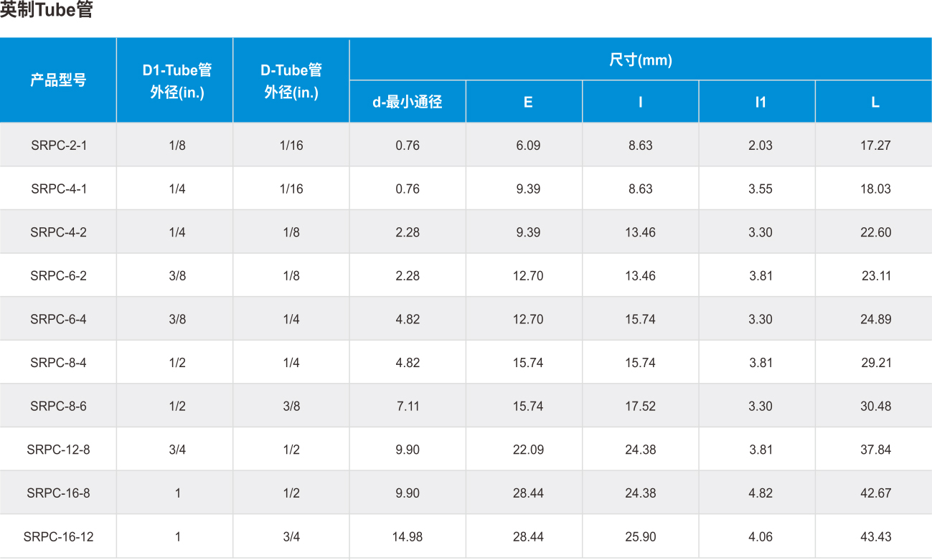Image resolution: width=932 pixels, height=560 pixels.
Task: Select the SRPC-12-8 row label
Action: click(59, 450)
